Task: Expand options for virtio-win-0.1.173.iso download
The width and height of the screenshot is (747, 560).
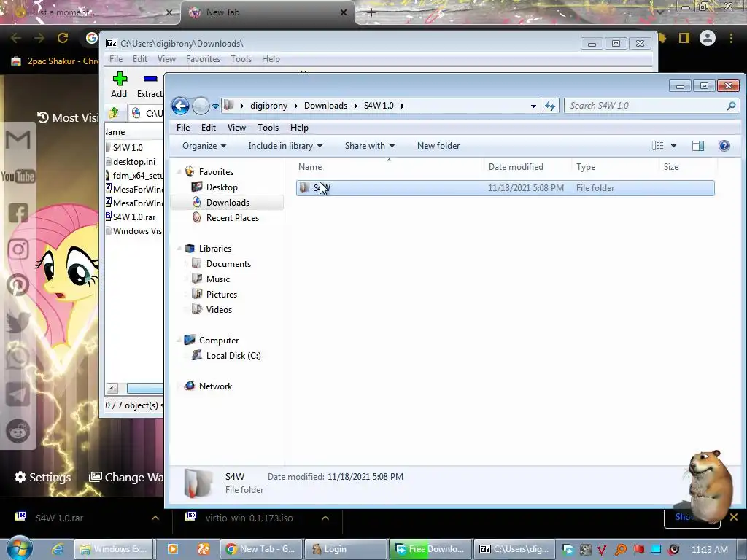Action: 325,518
